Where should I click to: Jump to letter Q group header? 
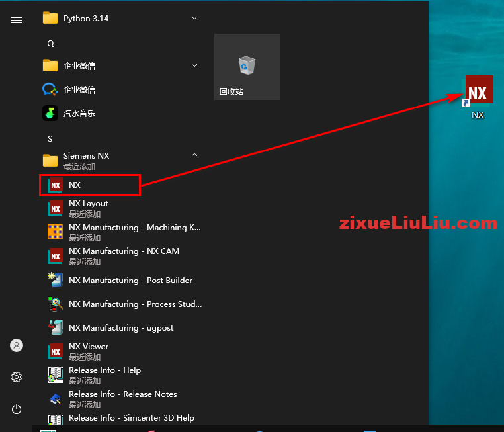(50, 44)
